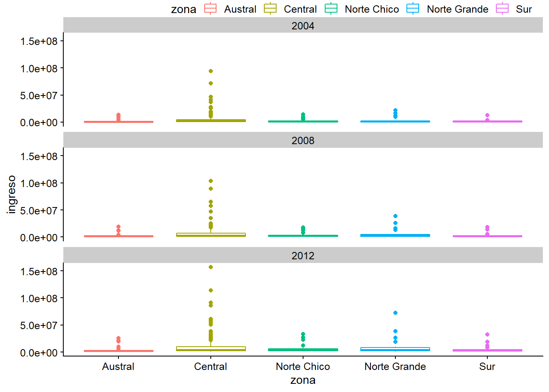This screenshot has height=392, width=549.
Task: Click the "zona" x-axis title at bottom
Action: click(303, 380)
